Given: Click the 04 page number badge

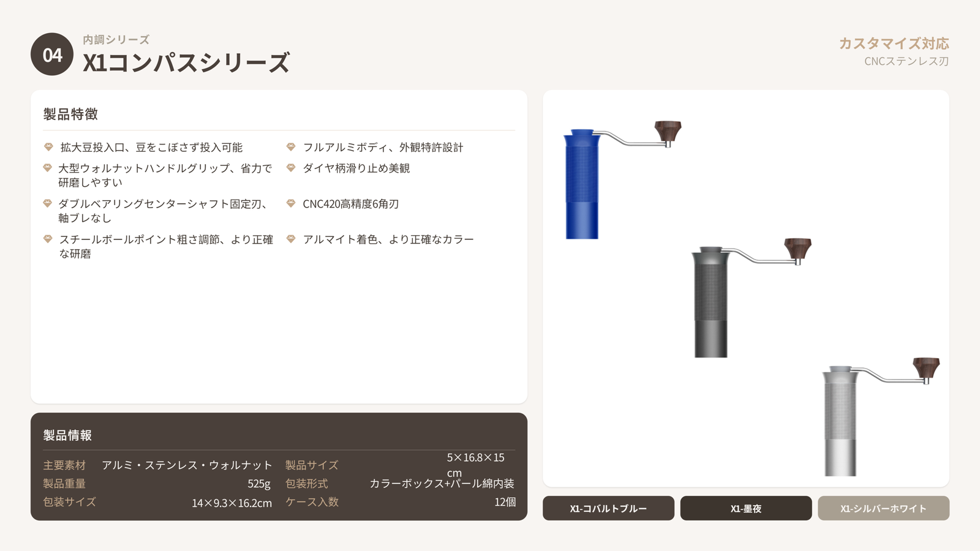Looking at the screenshot, I should (52, 54).
